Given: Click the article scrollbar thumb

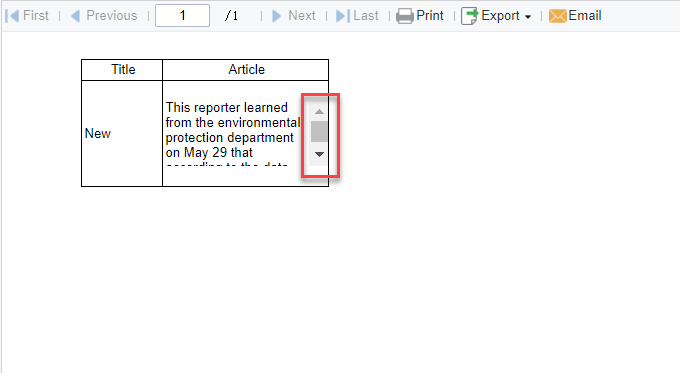Looking at the screenshot, I should [x=319, y=131].
